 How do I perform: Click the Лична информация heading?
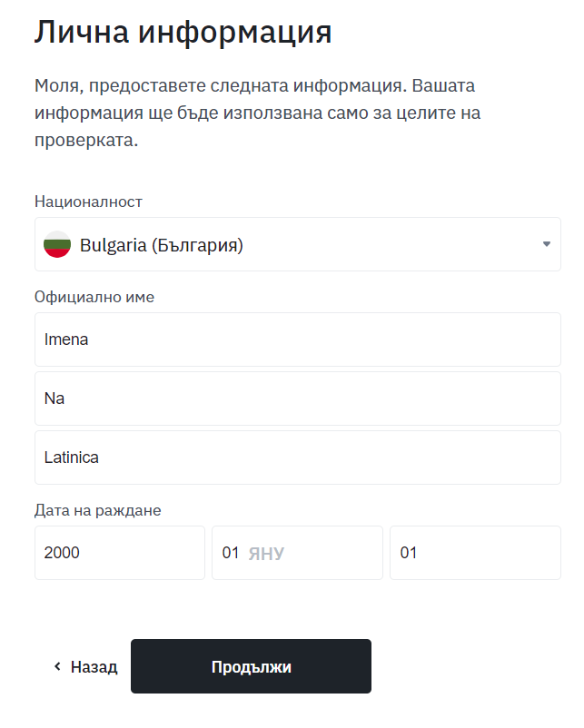pyautogui.click(x=183, y=33)
